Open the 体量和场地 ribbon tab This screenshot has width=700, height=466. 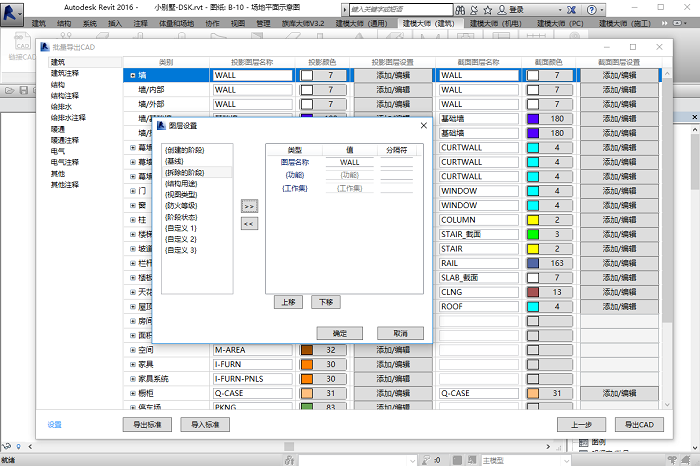[177, 23]
